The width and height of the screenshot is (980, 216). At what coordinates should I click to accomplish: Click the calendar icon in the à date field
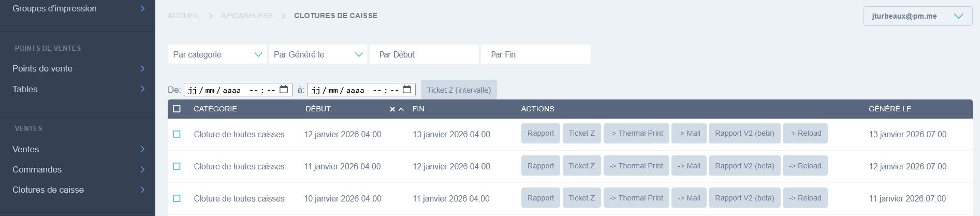pyautogui.click(x=407, y=90)
